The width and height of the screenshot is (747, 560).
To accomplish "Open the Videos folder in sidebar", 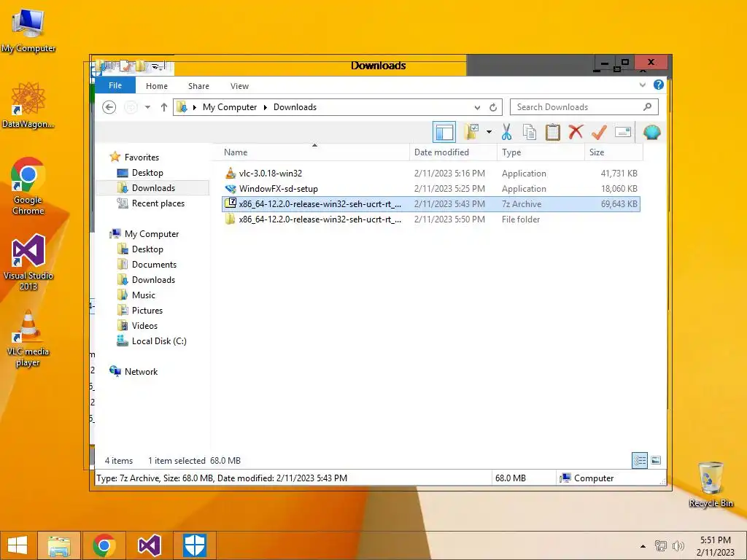I will pos(144,326).
